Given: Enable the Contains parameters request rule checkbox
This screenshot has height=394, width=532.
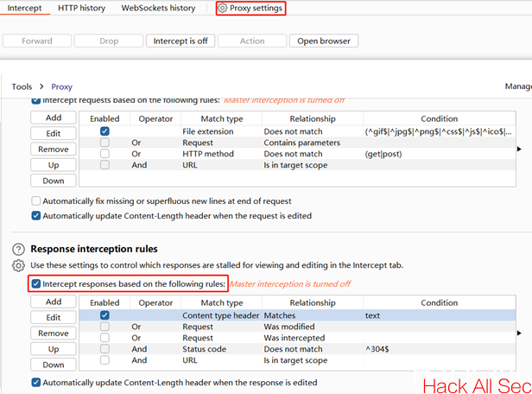Looking at the screenshot, I should pos(104,143).
